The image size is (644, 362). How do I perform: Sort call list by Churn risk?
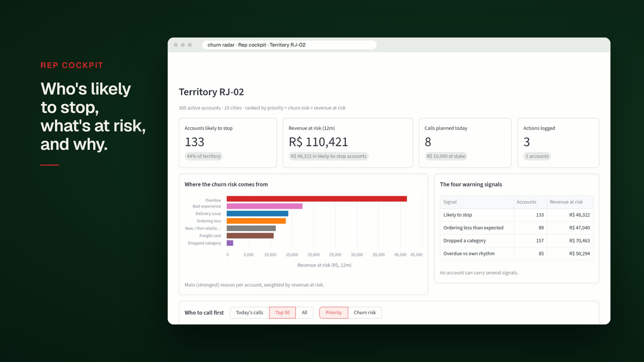pos(365,313)
